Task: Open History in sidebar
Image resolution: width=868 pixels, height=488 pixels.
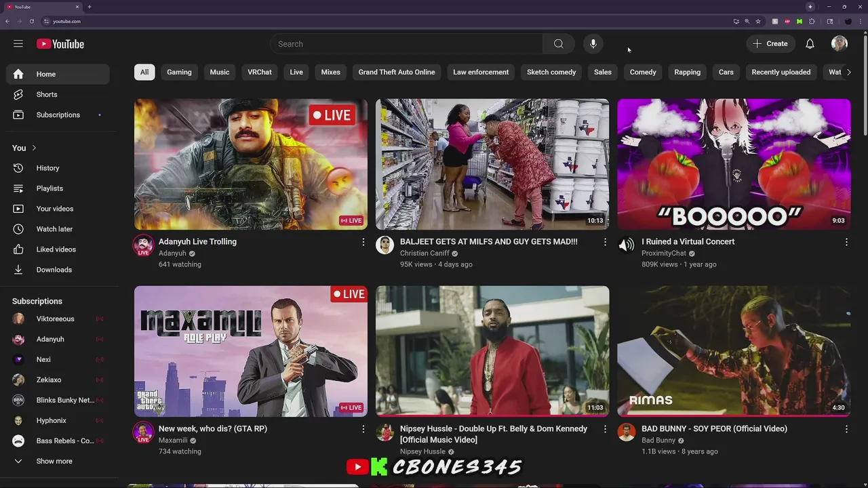Action: 58,168
